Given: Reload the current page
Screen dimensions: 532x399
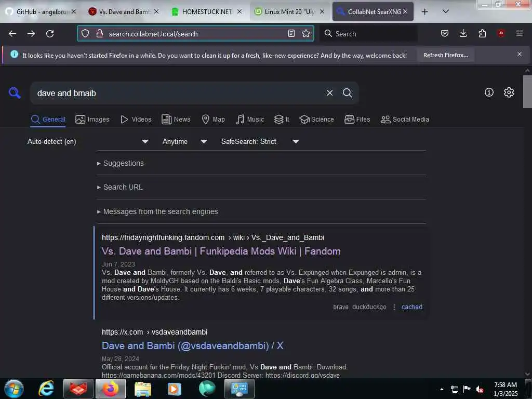Looking at the screenshot, I should [50, 34].
